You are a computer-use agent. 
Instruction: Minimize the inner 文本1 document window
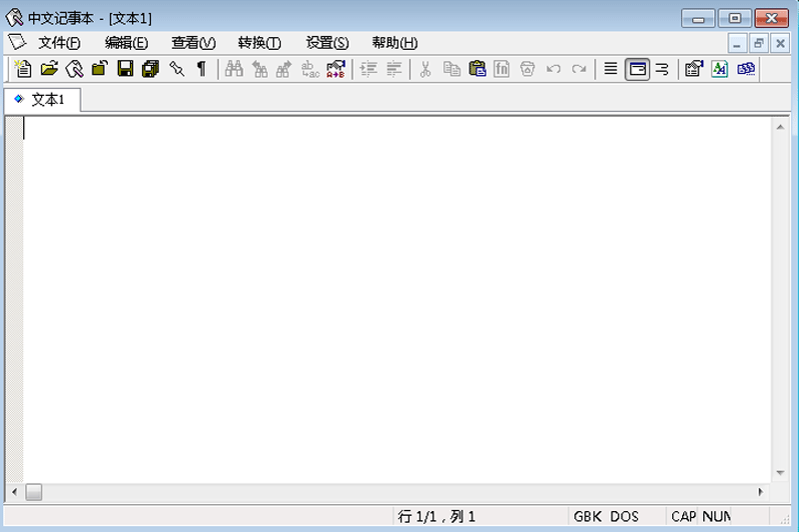point(737,44)
